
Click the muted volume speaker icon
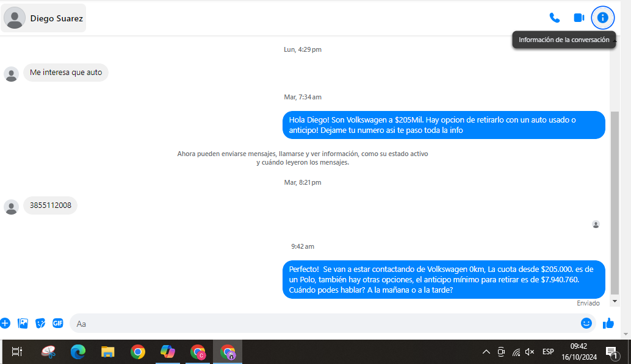[x=530, y=352]
